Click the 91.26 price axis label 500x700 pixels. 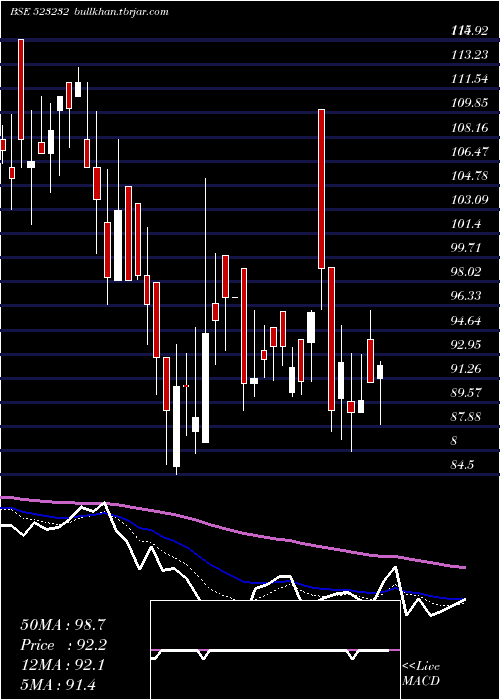(467, 369)
